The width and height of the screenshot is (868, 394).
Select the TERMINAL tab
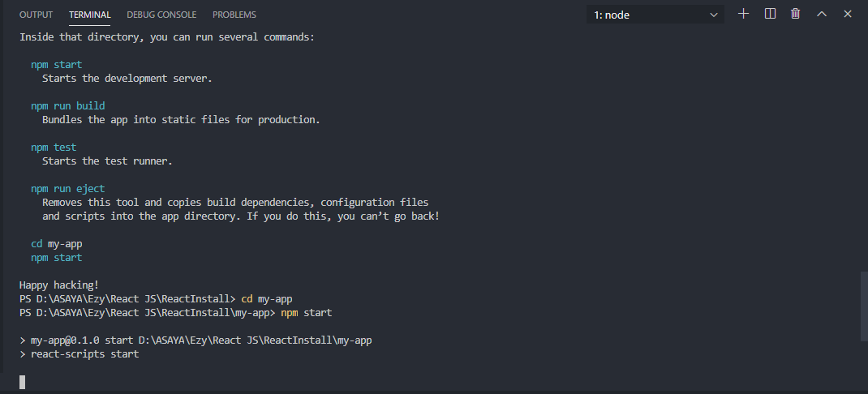tap(90, 15)
